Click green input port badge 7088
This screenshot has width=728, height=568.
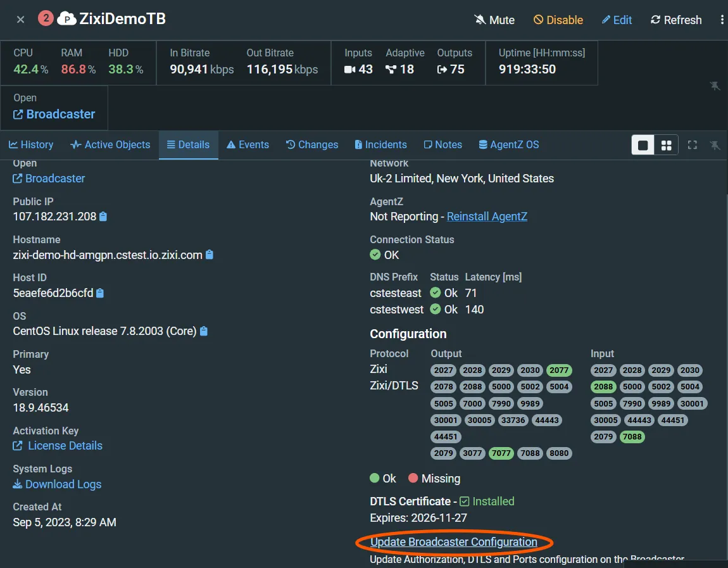632,436
